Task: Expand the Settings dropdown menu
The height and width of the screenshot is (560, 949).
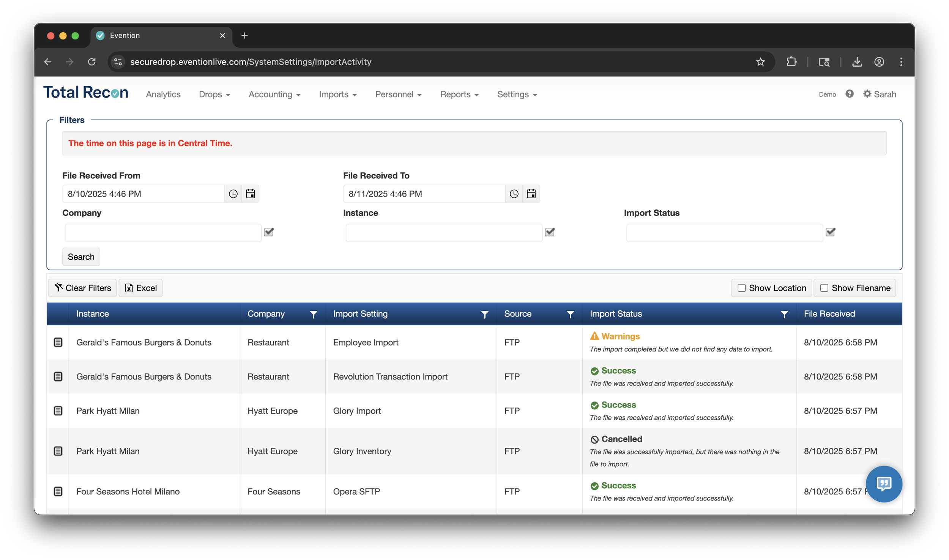Action: [x=517, y=94]
